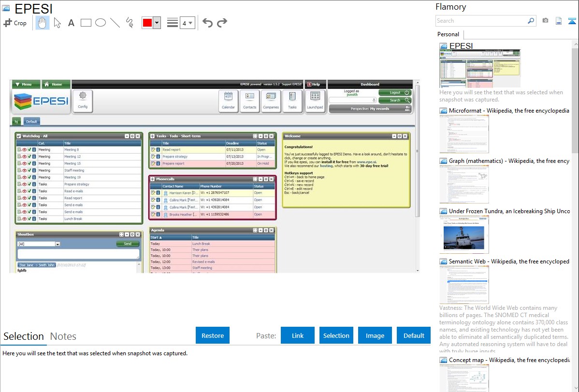This screenshot has width=579, height=392.
Task: Activate the hand pan tool
Action: click(x=42, y=23)
